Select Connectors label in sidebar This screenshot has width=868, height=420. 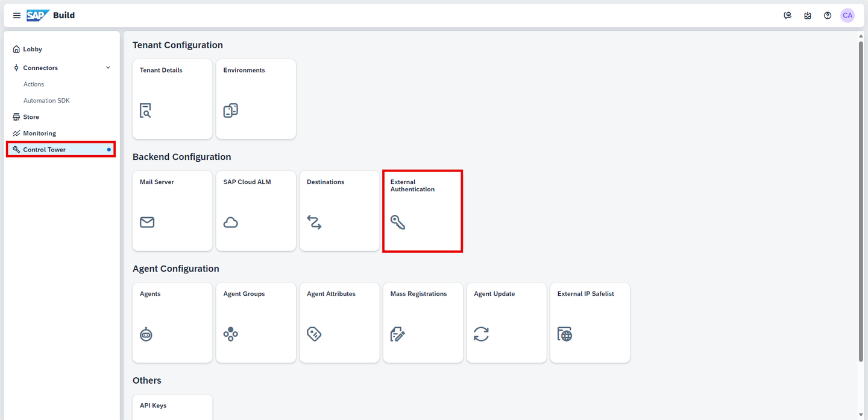40,68
